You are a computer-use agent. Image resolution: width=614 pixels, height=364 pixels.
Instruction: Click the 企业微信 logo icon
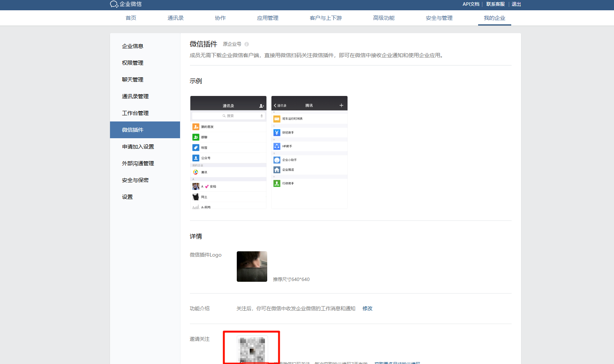114,4
